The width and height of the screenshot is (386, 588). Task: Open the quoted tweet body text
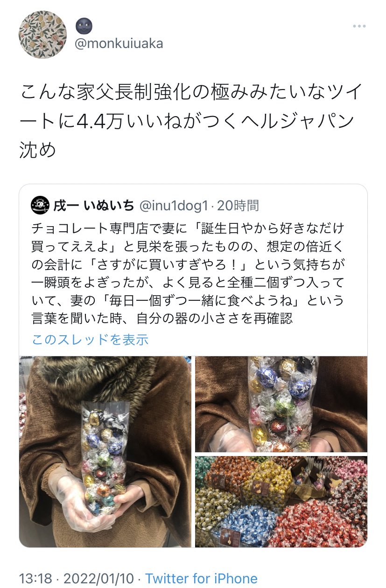pyautogui.click(x=188, y=274)
